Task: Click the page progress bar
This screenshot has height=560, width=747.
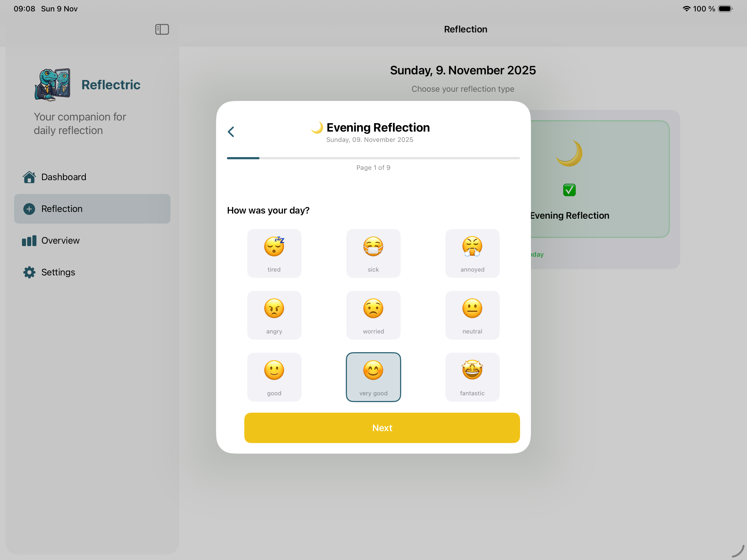Action: click(373, 158)
